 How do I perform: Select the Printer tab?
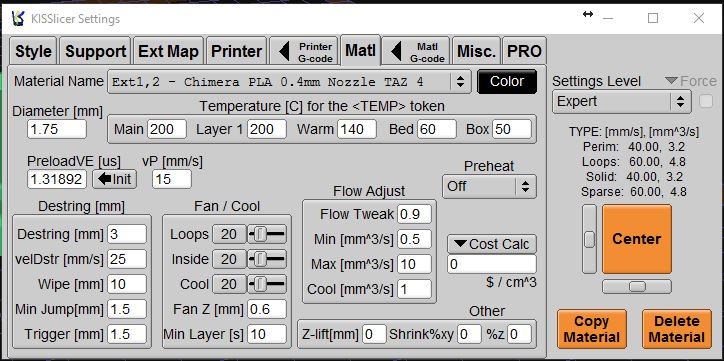pos(236,51)
